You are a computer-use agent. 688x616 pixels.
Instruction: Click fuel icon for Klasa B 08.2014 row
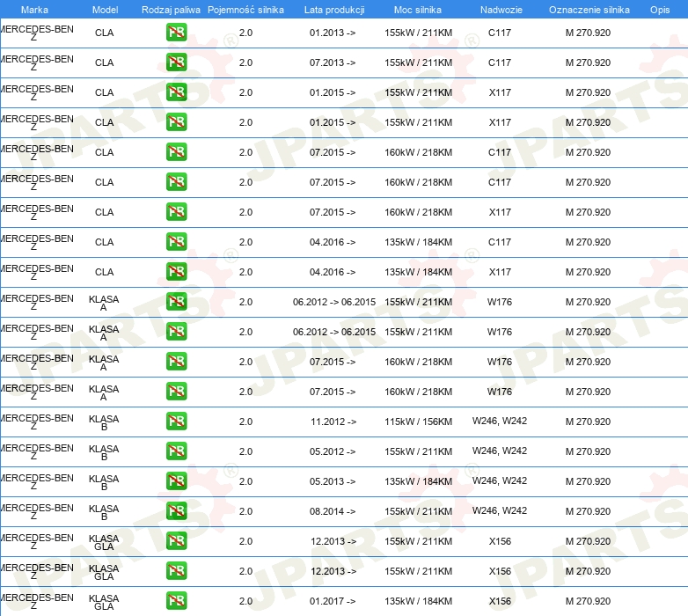pyautogui.click(x=176, y=511)
